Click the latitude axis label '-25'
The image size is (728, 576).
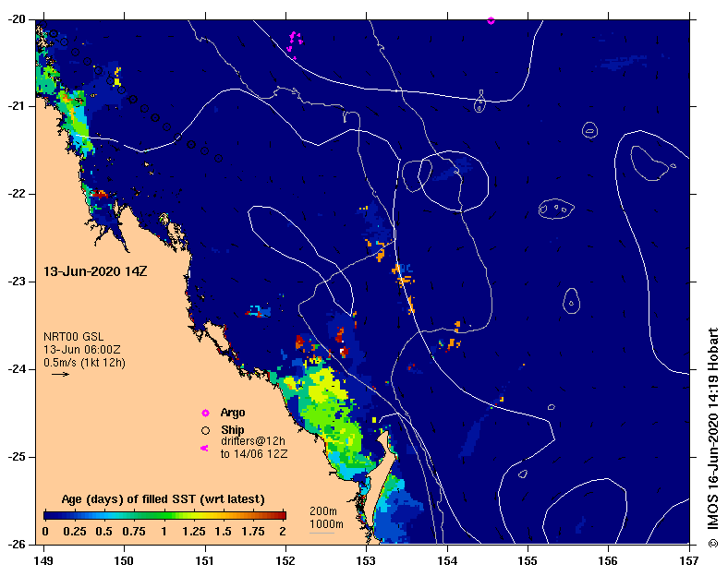click(15, 457)
